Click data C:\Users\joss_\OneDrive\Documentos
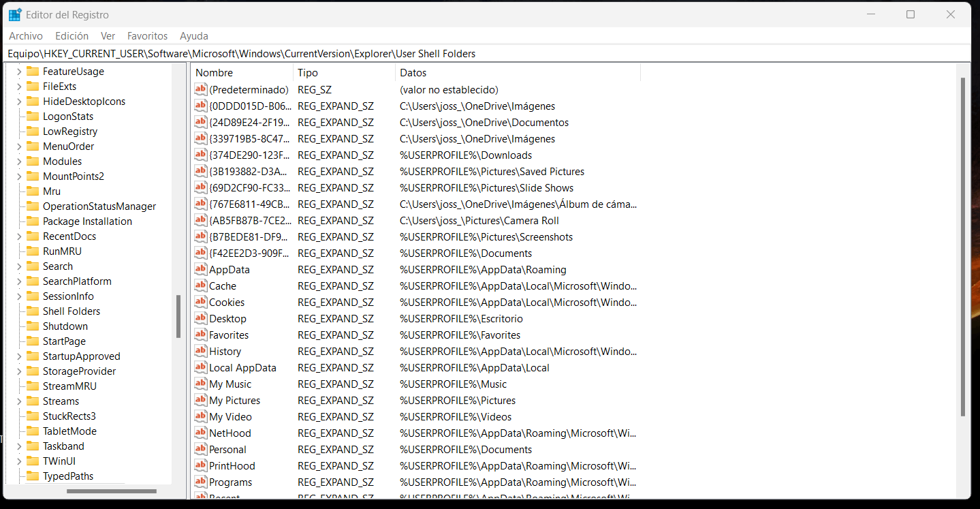This screenshot has height=509, width=980. click(x=484, y=122)
